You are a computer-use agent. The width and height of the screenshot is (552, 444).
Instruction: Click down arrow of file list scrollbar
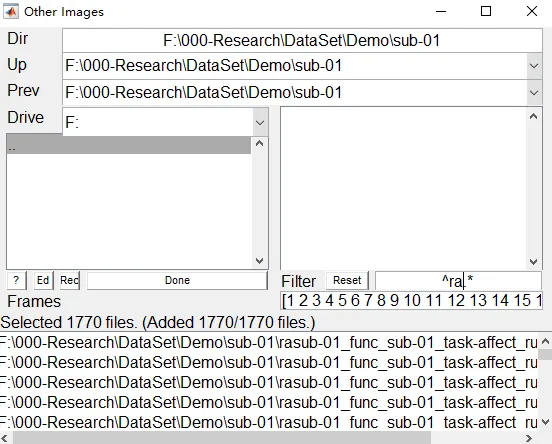534,262
